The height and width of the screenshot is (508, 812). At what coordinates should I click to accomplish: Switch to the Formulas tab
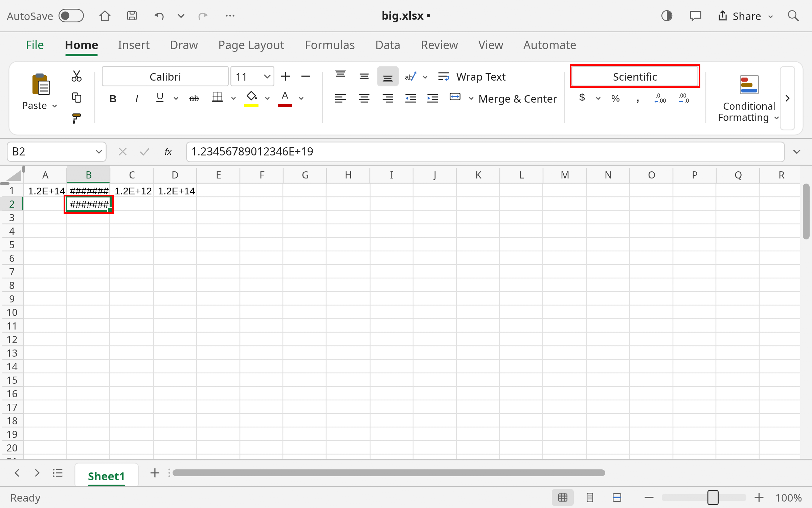click(x=330, y=45)
